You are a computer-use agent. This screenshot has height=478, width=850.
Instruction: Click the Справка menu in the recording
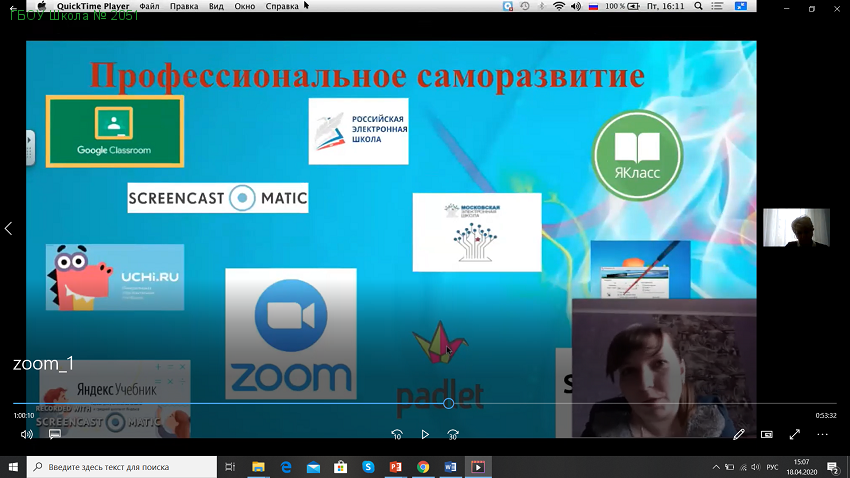282,6
